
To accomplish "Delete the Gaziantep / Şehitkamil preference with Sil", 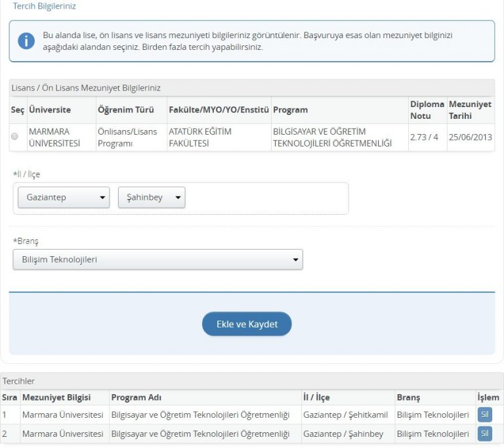I will pos(485,414).
